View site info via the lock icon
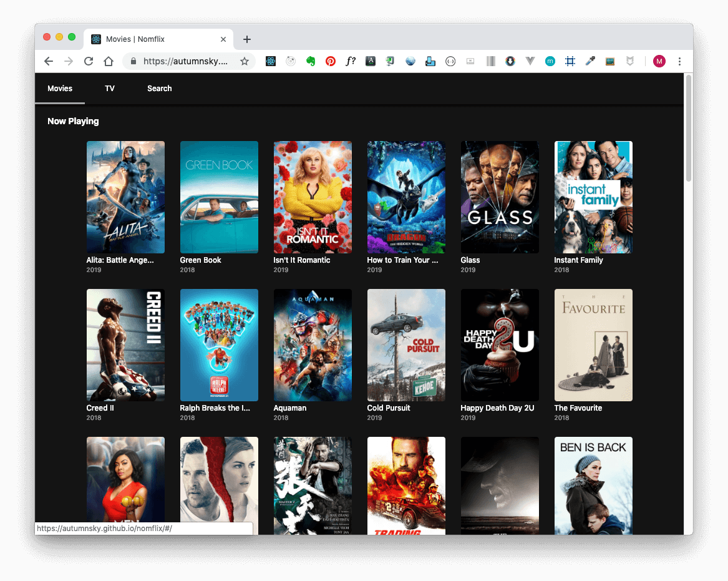Viewport: 728px width, 581px height. click(133, 61)
